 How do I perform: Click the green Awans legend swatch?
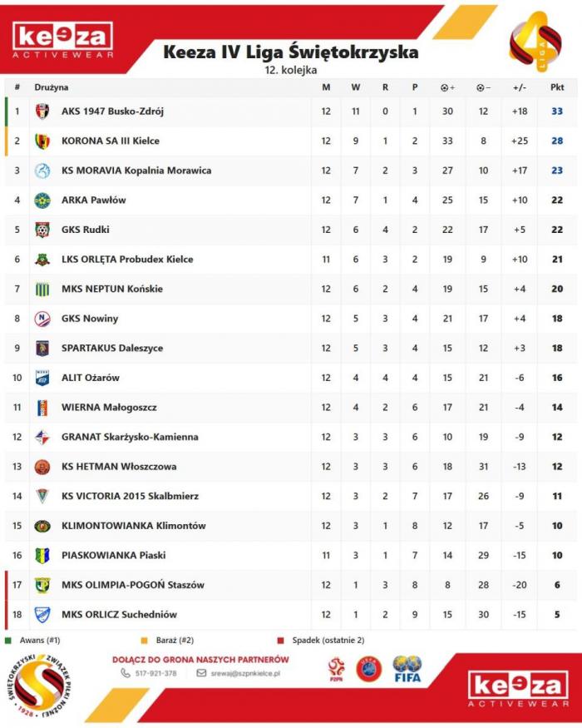pyautogui.click(x=8, y=641)
